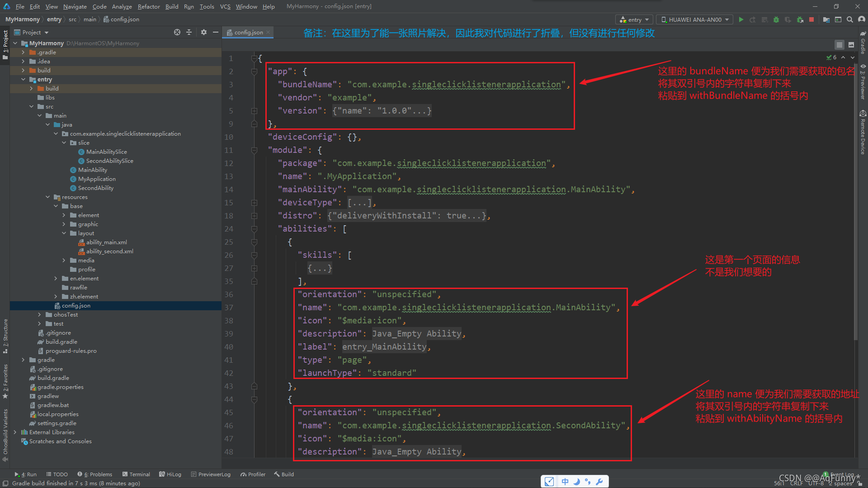Open the Structure tool window tab
Screen dimensions: 868x488
click(5, 336)
